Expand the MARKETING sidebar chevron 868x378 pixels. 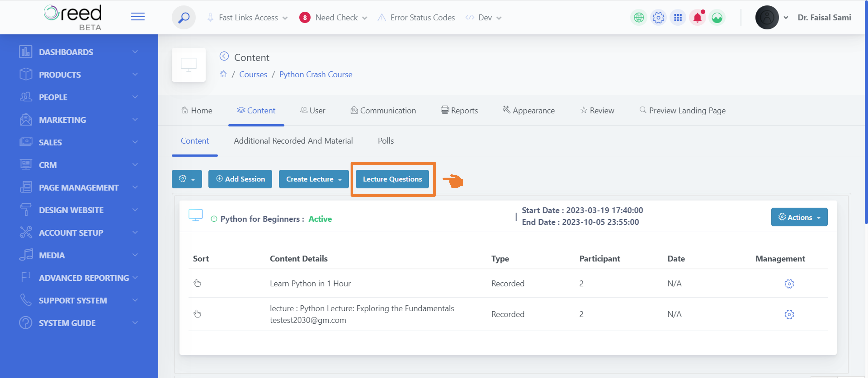pos(135,119)
